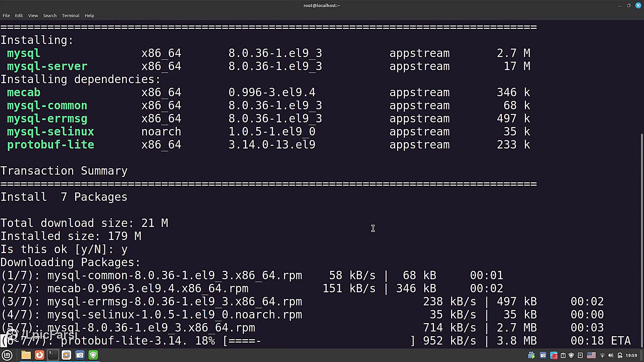Image resolution: width=644 pixels, height=362 pixels.
Task: Click the mysql-server package name
Action: pos(47,66)
